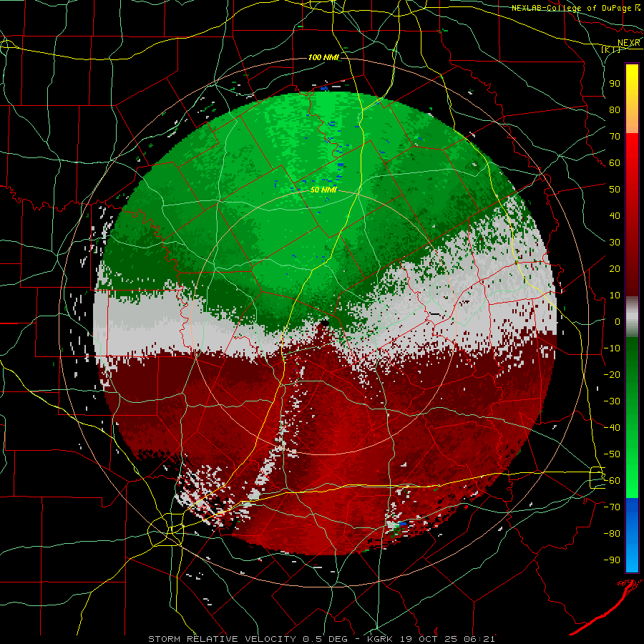Click the positive 20 scale value
644x644 pixels.
615,268
